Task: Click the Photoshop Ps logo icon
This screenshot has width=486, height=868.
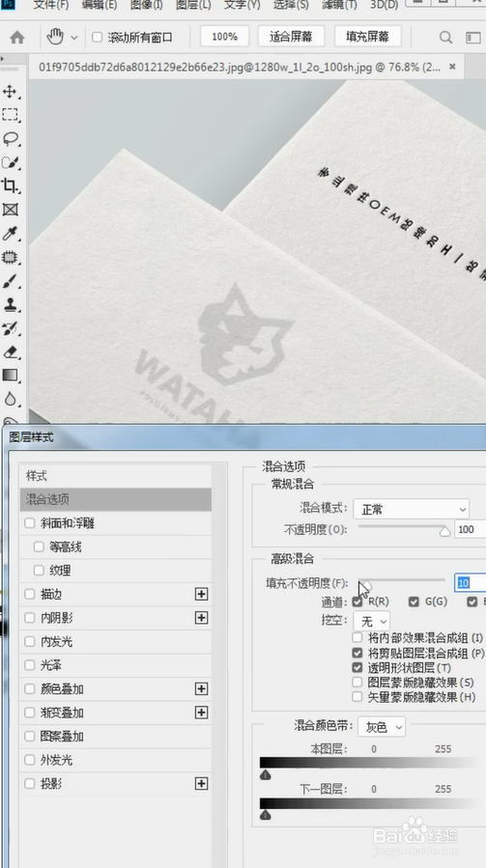Action: pos(10,4)
